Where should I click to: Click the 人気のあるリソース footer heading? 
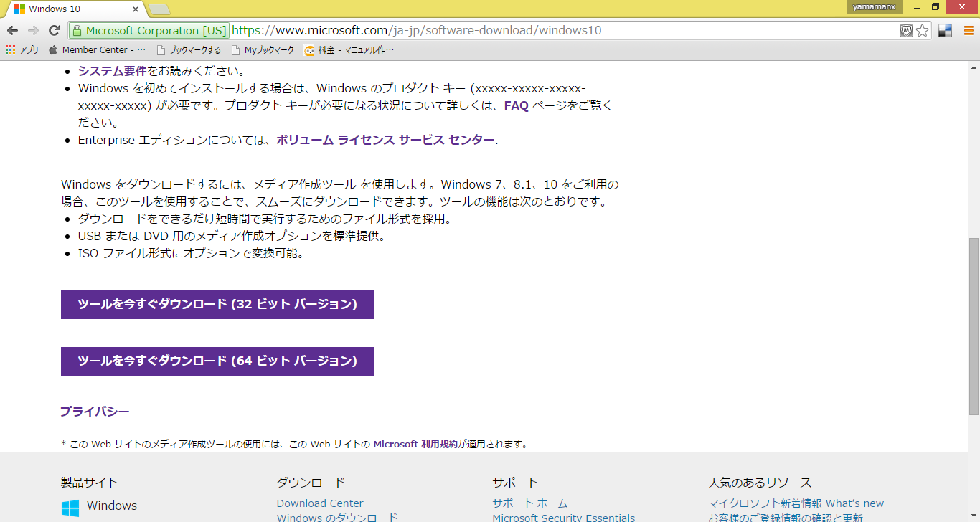point(760,483)
